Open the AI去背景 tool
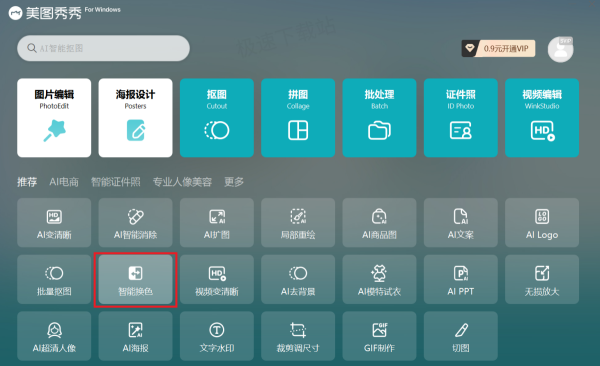The width and height of the screenshot is (600, 366). click(x=298, y=279)
